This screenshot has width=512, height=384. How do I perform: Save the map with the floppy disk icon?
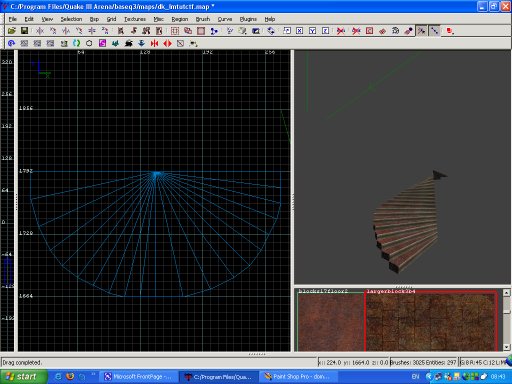click(24, 31)
